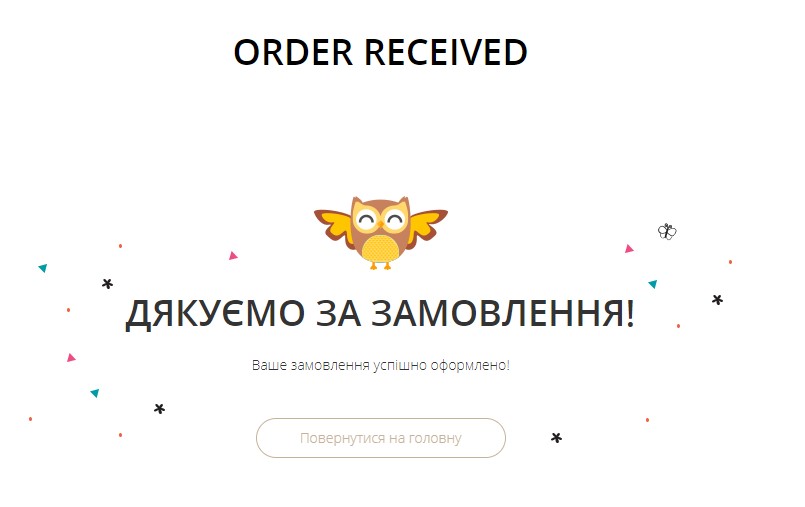Image resolution: width=805 pixels, height=507 pixels.
Task: Click the owl's yellow dotted belly
Action: click(380, 249)
